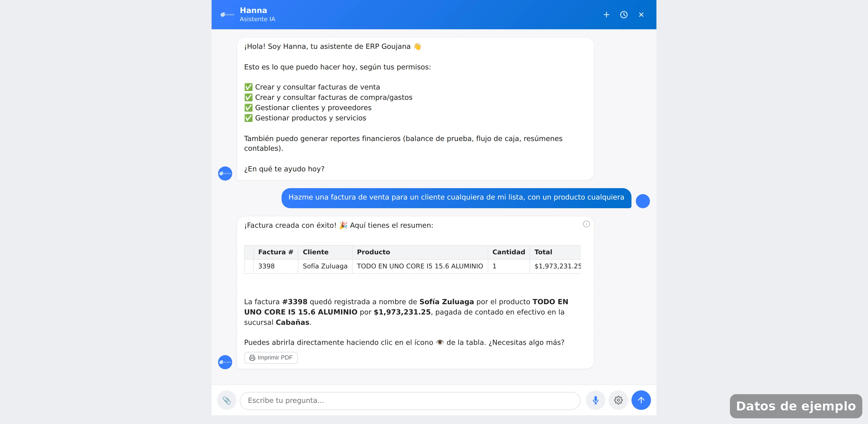
Task: Select invoice number cell 3398
Action: tap(276, 266)
